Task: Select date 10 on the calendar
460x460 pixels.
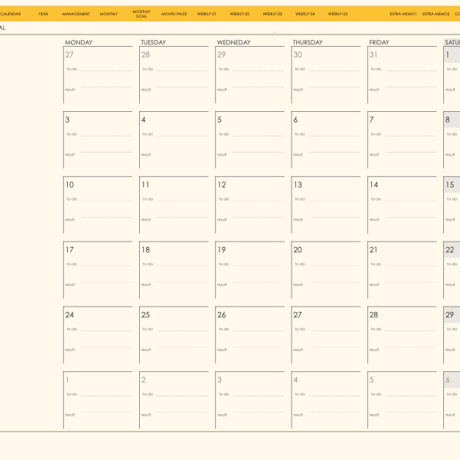Action: (70, 185)
